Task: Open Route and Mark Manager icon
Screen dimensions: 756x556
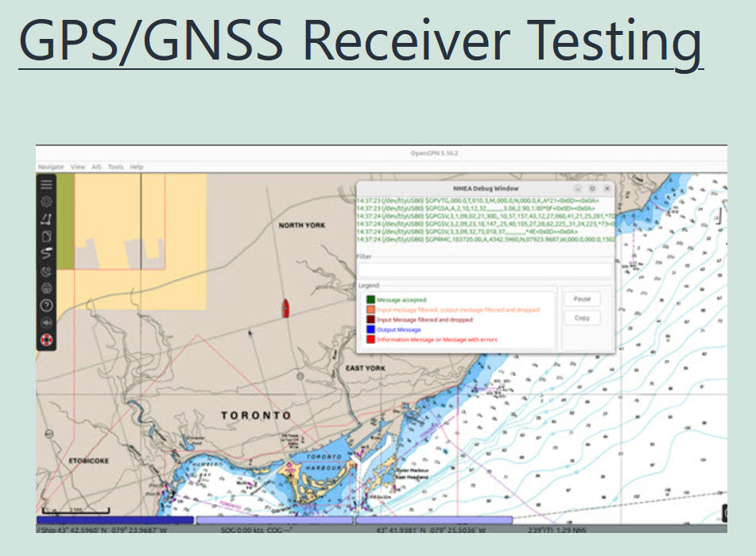Action: point(46,236)
